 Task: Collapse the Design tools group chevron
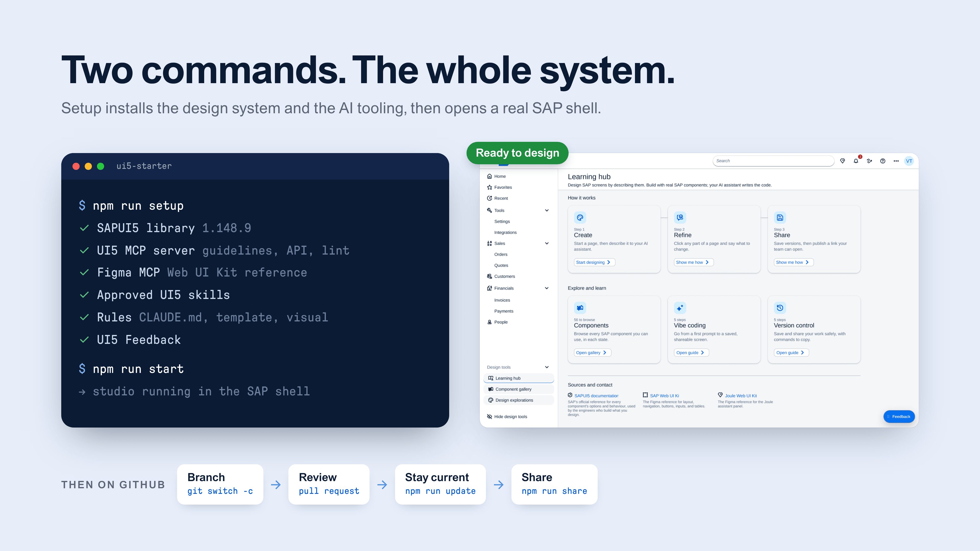click(x=547, y=367)
